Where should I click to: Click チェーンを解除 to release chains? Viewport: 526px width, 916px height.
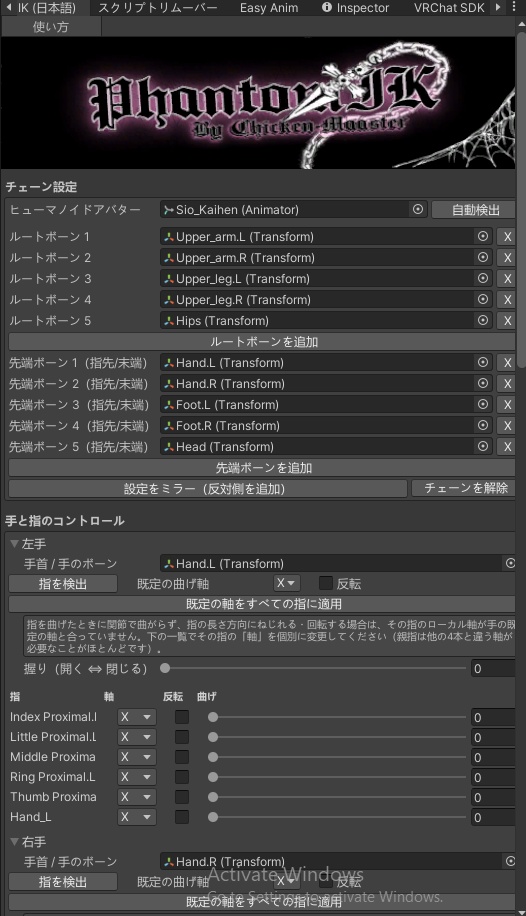pos(463,488)
